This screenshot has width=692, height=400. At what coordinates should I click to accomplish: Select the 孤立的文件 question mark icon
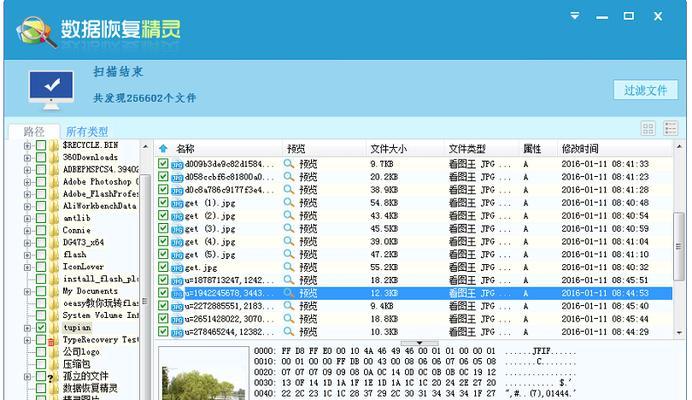coord(51,377)
